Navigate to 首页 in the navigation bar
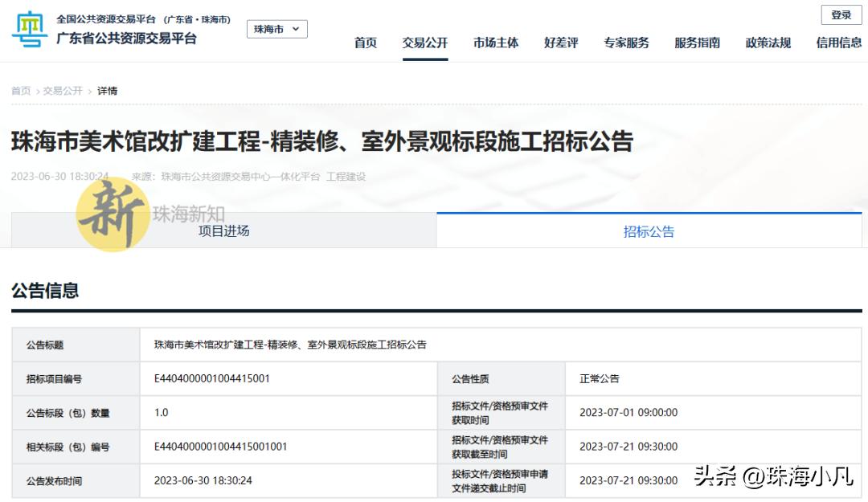The image size is (868, 502). tap(366, 43)
